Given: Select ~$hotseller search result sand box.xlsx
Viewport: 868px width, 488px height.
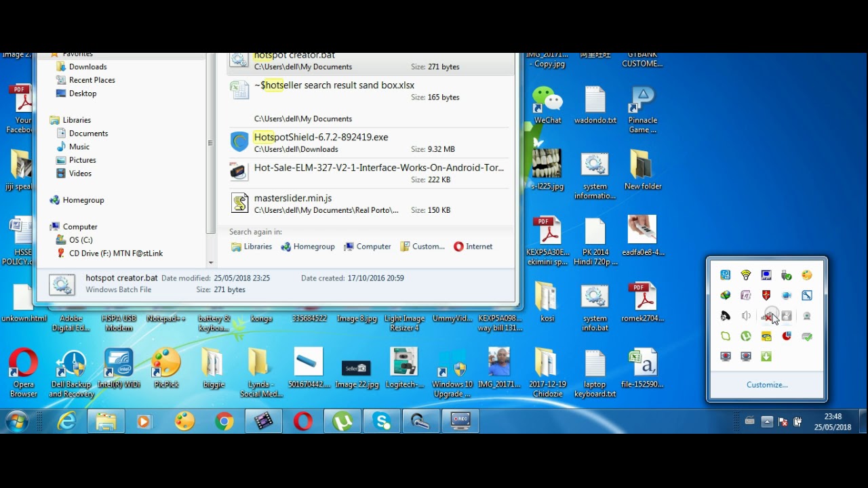Looking at the screenshot, I should tap(370, 102).
